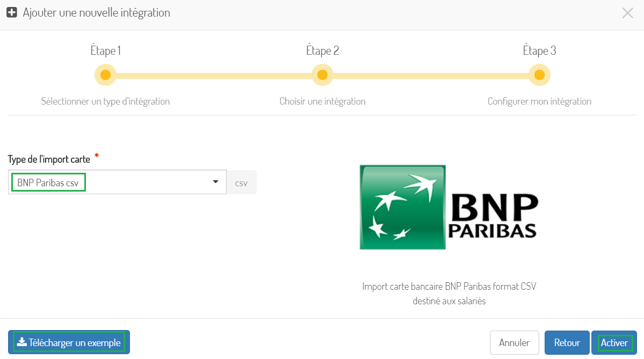644x359 pixels.
Task: Click 'Configurer mon intégration' label
Action: pos(539,101)
